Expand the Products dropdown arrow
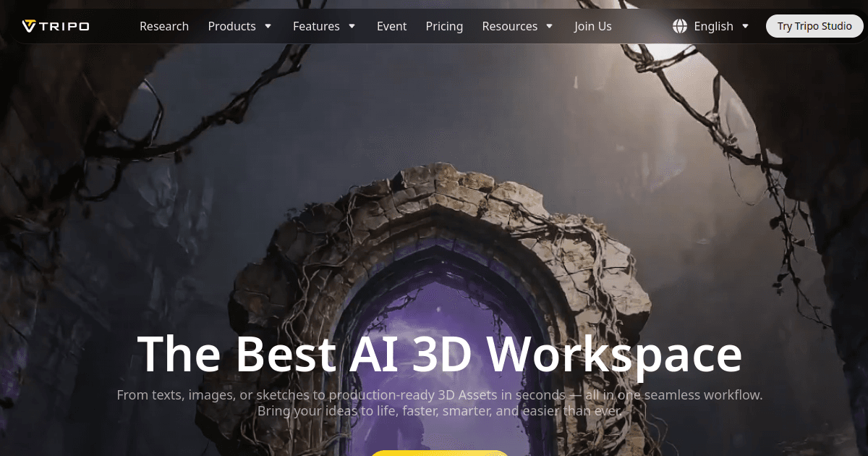The image size is (868, 456). pos(268,26)
